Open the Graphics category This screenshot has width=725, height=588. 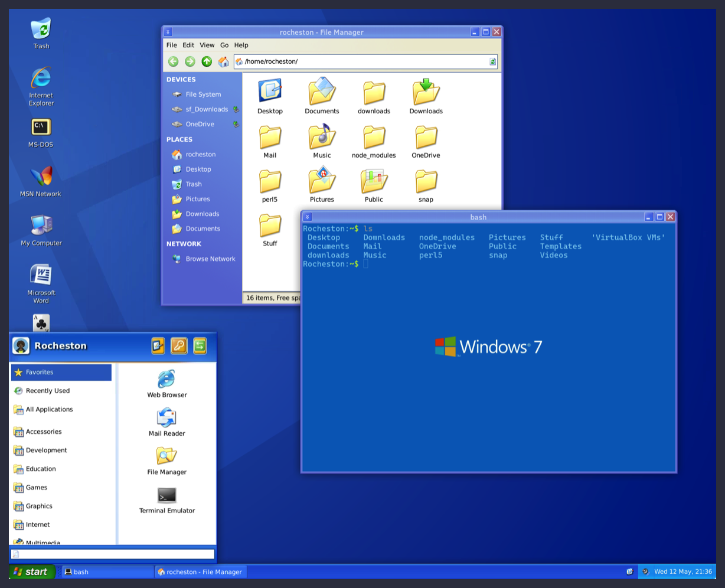61,506
